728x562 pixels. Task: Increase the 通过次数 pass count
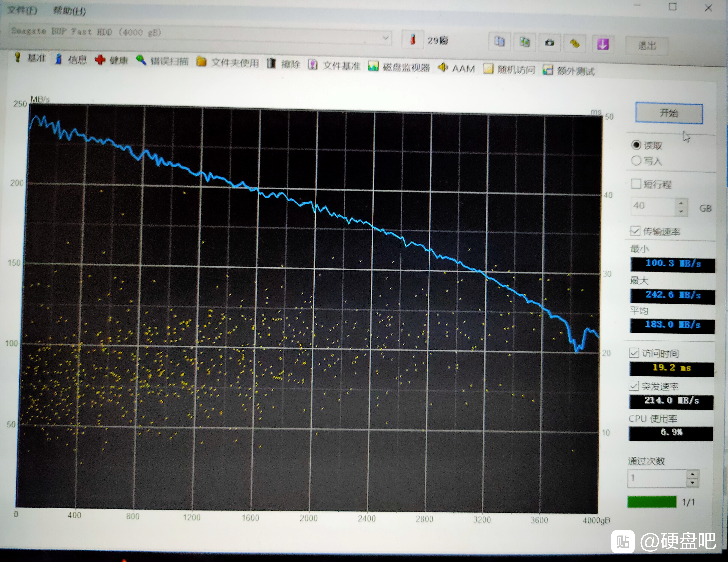pos(692,474)
